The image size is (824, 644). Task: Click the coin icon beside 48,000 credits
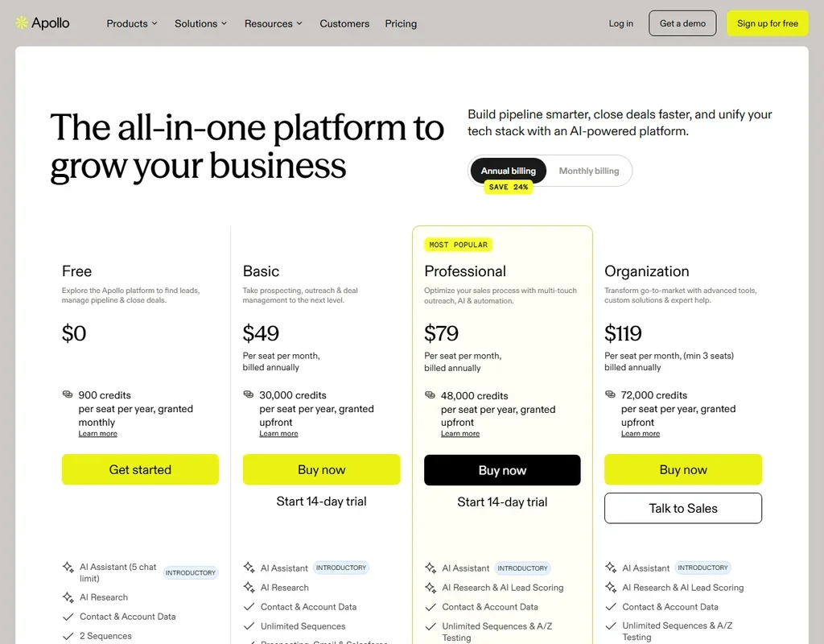tap(430, 394)
